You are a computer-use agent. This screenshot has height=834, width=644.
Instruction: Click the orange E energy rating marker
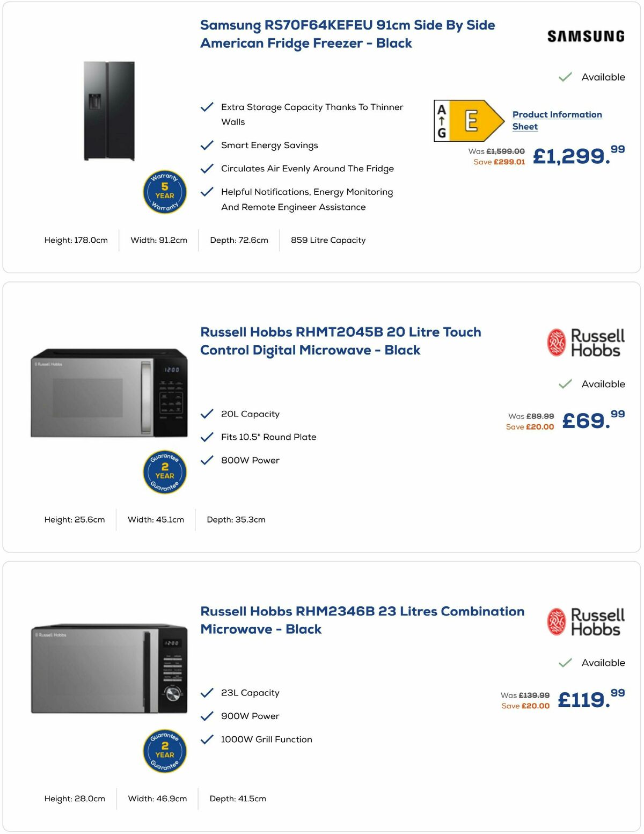click(x=470, y=120)
